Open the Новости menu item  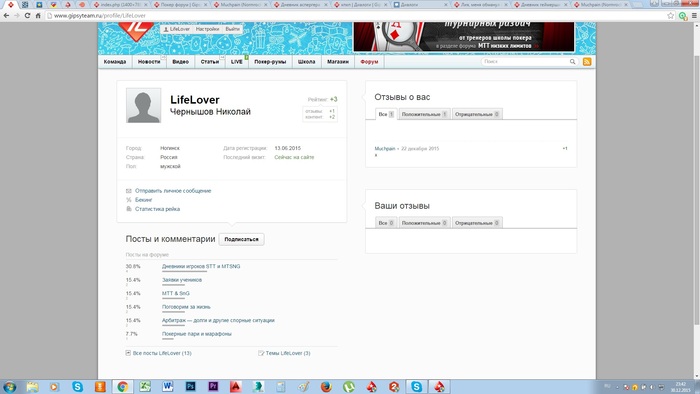pos(149,62)
